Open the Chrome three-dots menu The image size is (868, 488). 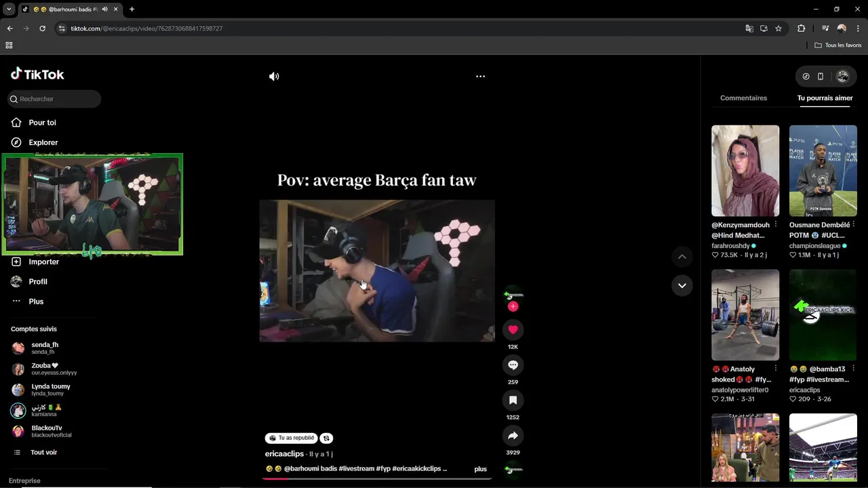pyautogui.click(x=858, y=28)
